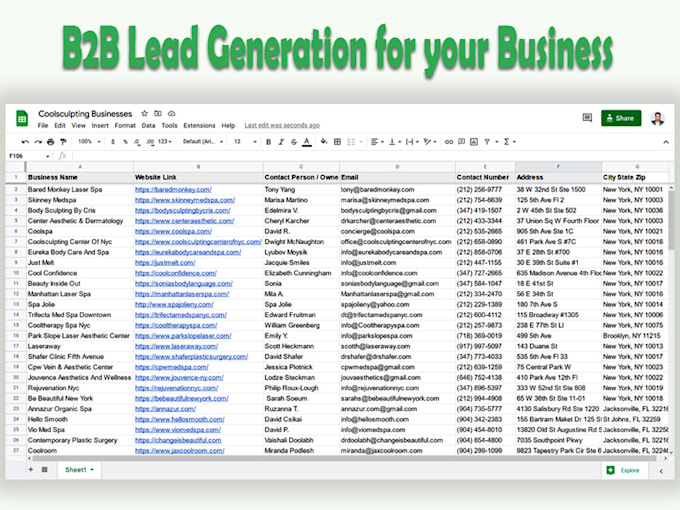Insert a link

449,142
